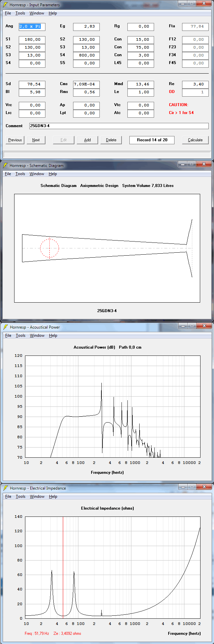Open Window menu in Input Parameters window
214x644 pixels.
pyautogui.click(x=37, y=13)
